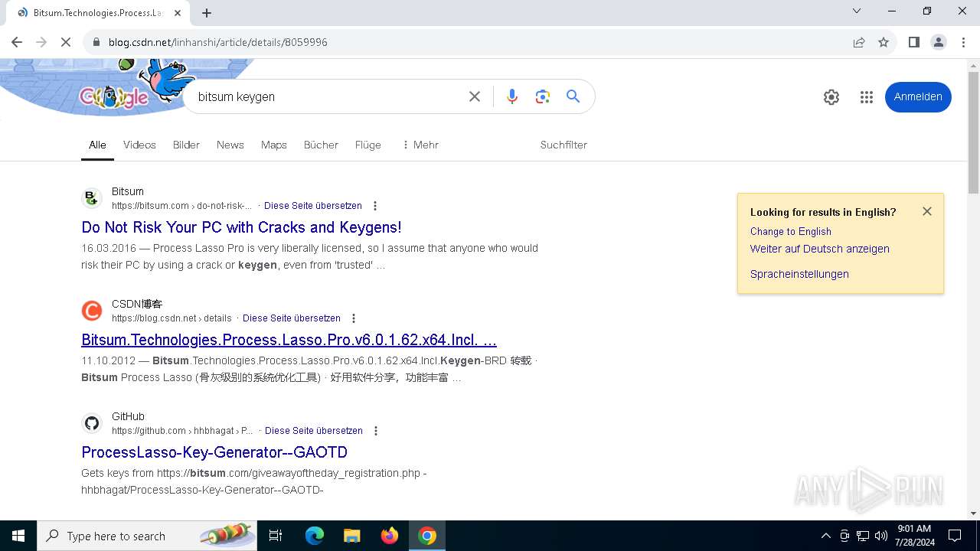Viewport: 980px width, 551px height.
Task: Open a new browser tab
Action: pos(207,12)
